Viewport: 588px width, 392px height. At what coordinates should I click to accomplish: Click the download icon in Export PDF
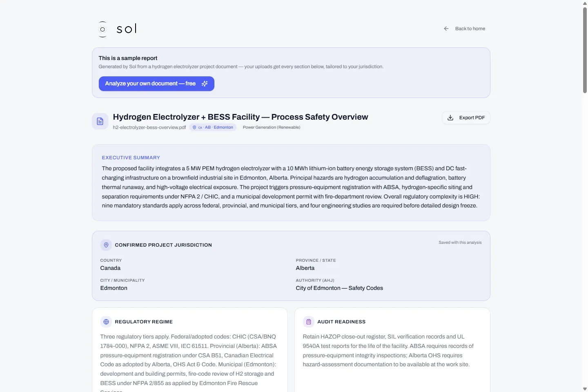[450, 118]
